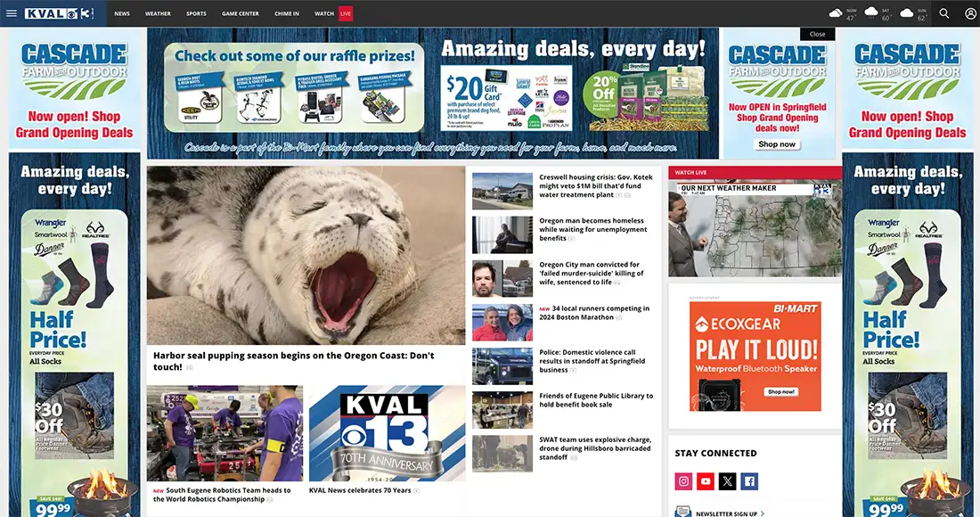The width and height of the screenshot is (980, 517).
Task: Click the library book sale thumbnail
Action: point(502,410)
